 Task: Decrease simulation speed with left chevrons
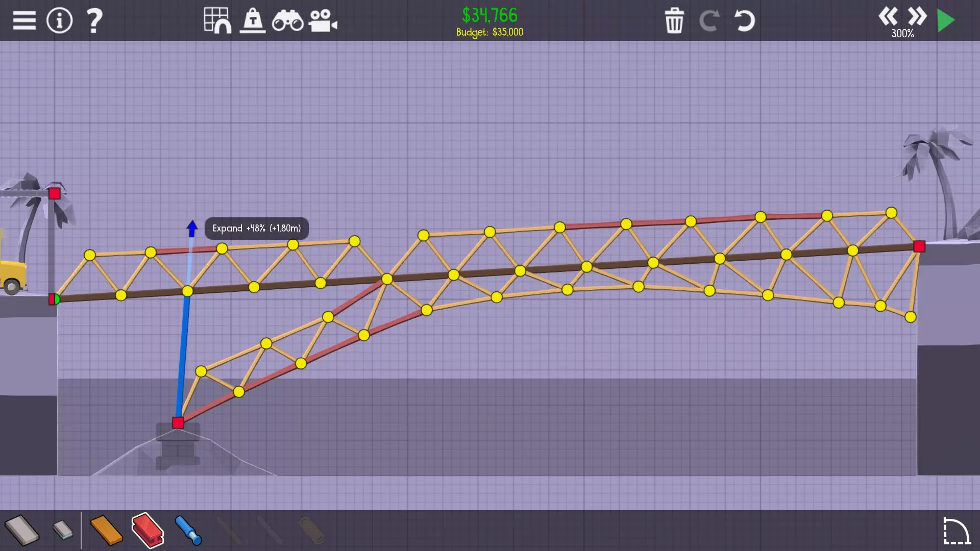tap(888, 16)
